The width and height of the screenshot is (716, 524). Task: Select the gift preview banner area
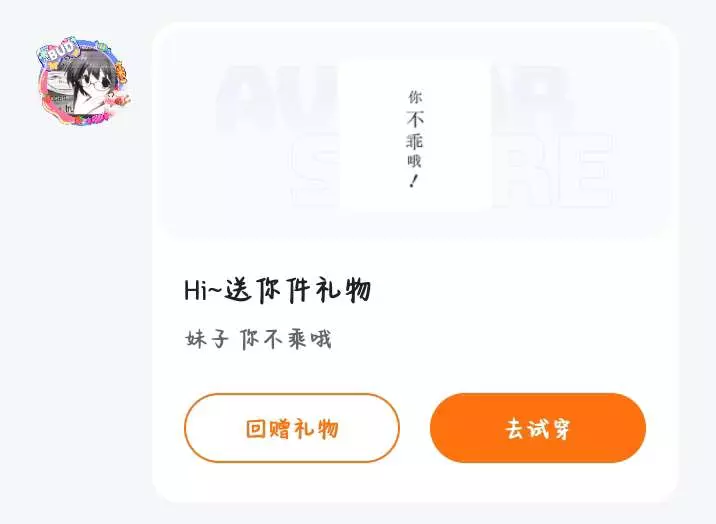[415, 132]
